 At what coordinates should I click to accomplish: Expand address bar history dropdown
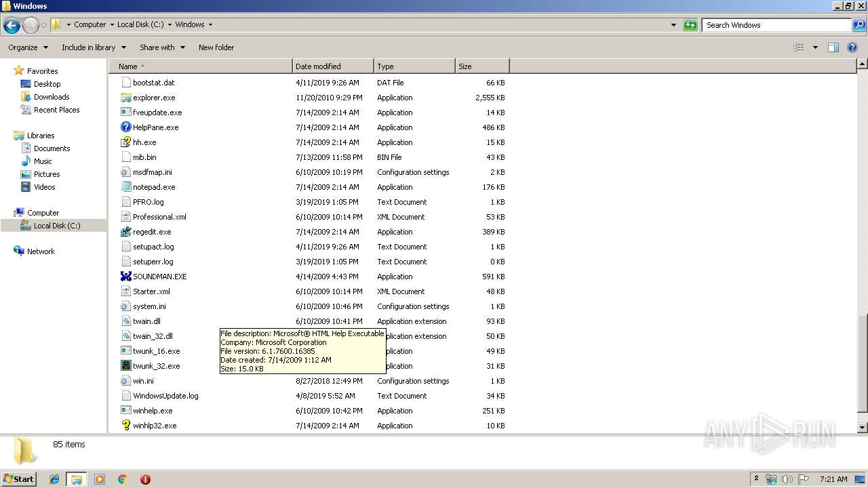(673, 25)
